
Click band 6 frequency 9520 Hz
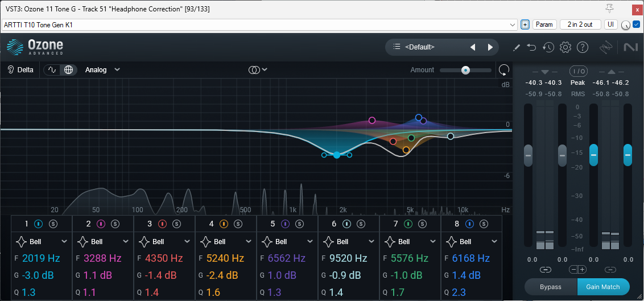[348, 258]
